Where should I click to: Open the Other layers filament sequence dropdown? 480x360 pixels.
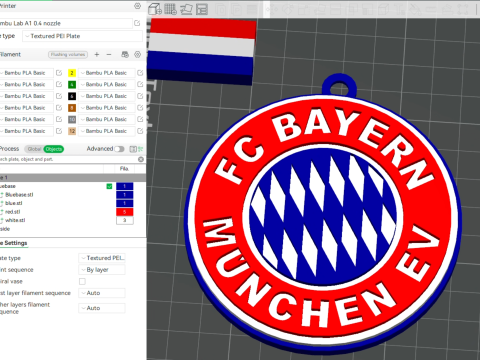102,308
